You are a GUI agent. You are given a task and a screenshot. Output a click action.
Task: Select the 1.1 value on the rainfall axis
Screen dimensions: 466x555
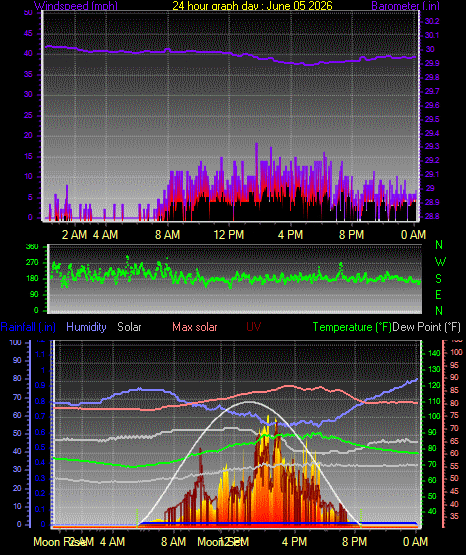40,354
